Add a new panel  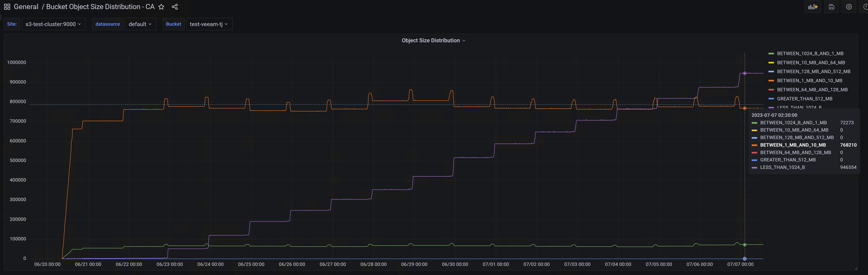coord(813,7)
